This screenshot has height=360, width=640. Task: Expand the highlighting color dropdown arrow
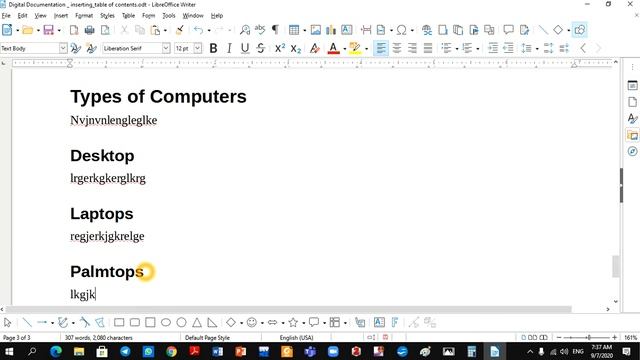(x=366, y=49)
